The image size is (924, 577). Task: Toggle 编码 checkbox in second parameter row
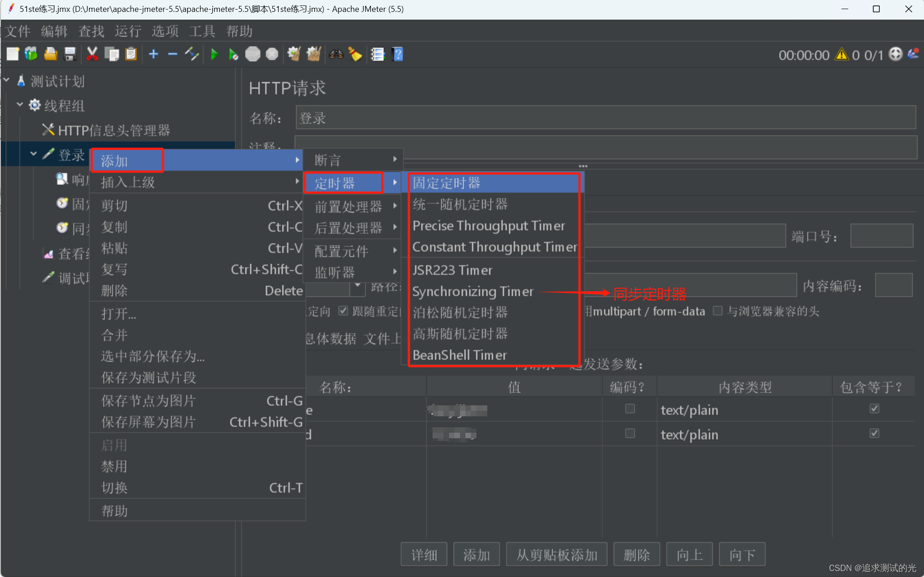[630, 433]
